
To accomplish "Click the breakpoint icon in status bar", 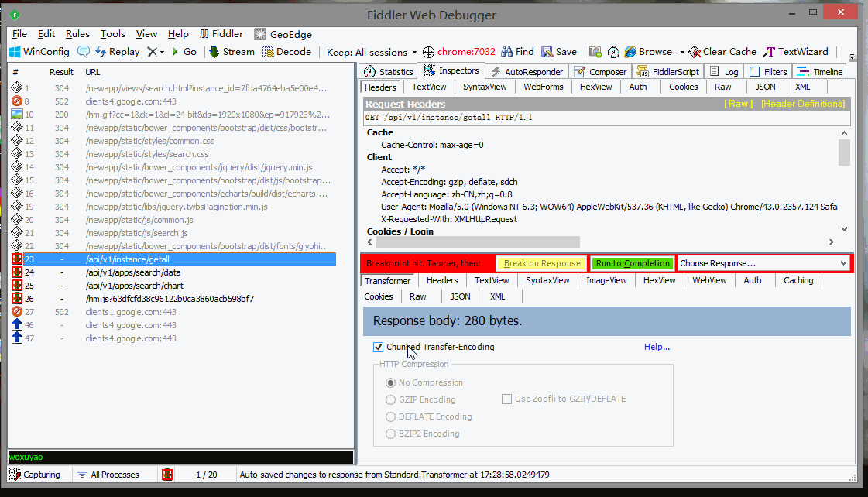I will click(x=167, y=475).
